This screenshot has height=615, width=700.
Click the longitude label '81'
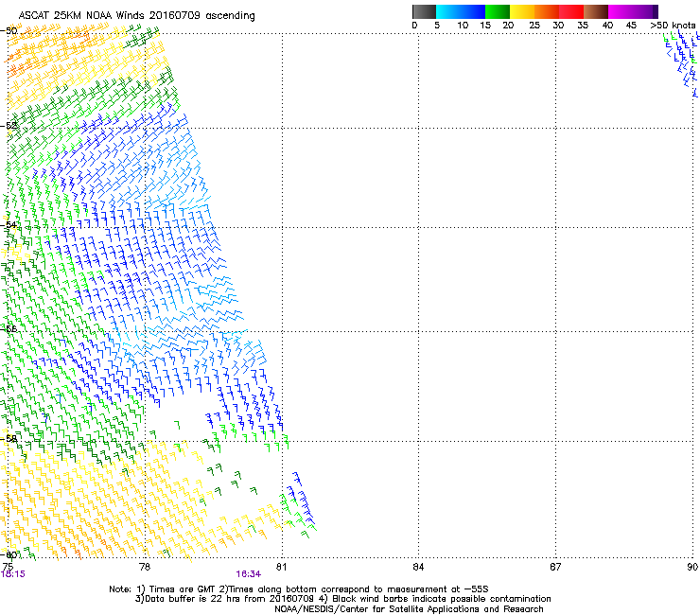(x=281, y=567)
